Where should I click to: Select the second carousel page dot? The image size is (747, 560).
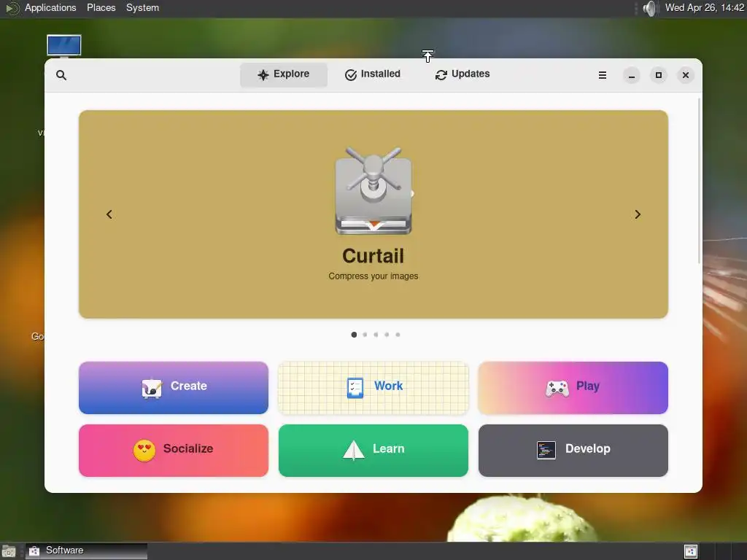(x=365, y=335)
